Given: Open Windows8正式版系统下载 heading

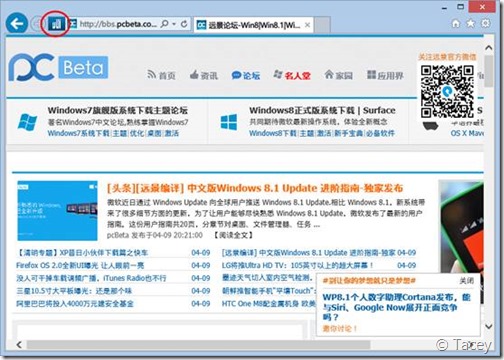Looking at the screenshot, I should tap(302, 110).
